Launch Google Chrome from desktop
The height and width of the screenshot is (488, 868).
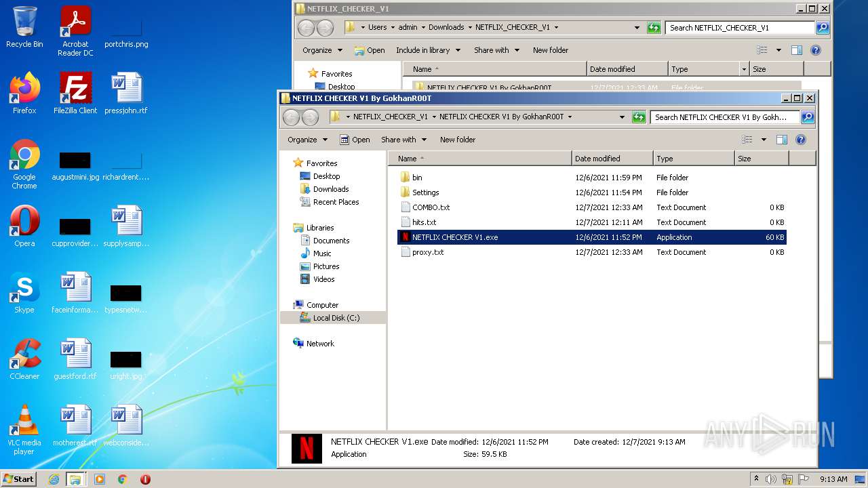[24, 164]
